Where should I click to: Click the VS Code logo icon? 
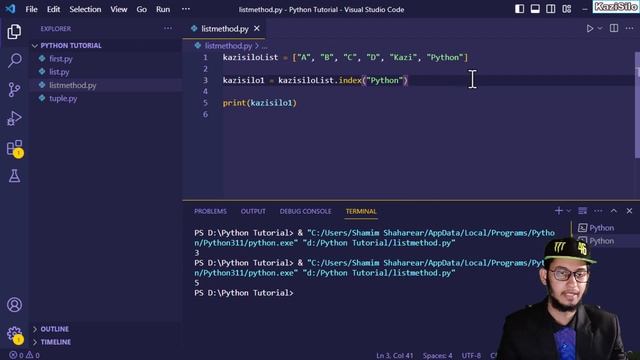click(11, 9)
